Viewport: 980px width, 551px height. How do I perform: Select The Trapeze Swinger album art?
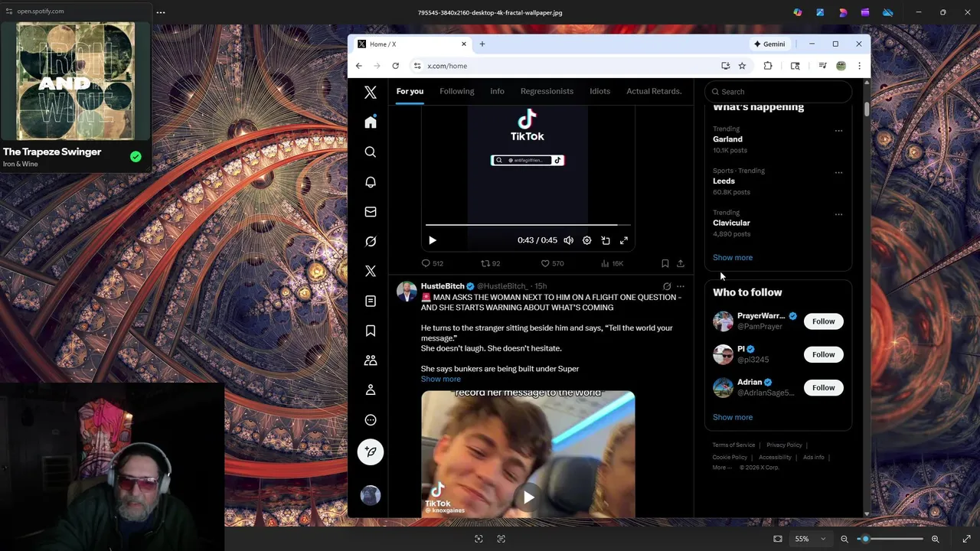click(76, 81)
